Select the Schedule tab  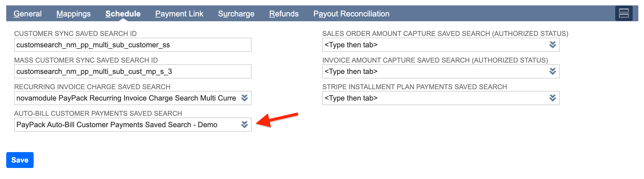coord(123,13)
